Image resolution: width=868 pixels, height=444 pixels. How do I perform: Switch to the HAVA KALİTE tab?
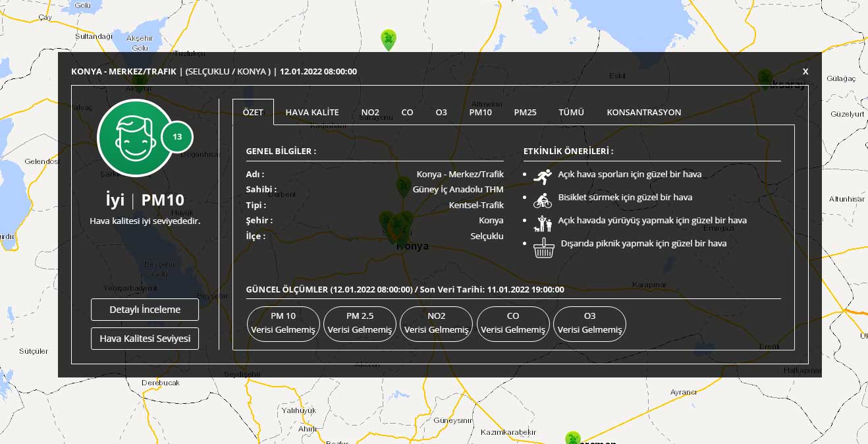click(x=312, y=113)
